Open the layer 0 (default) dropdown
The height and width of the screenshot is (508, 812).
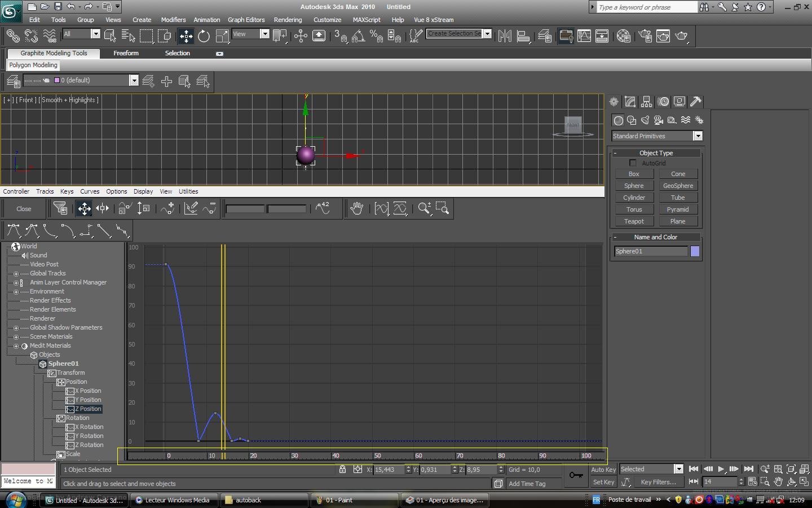click(x=134, y=80)
